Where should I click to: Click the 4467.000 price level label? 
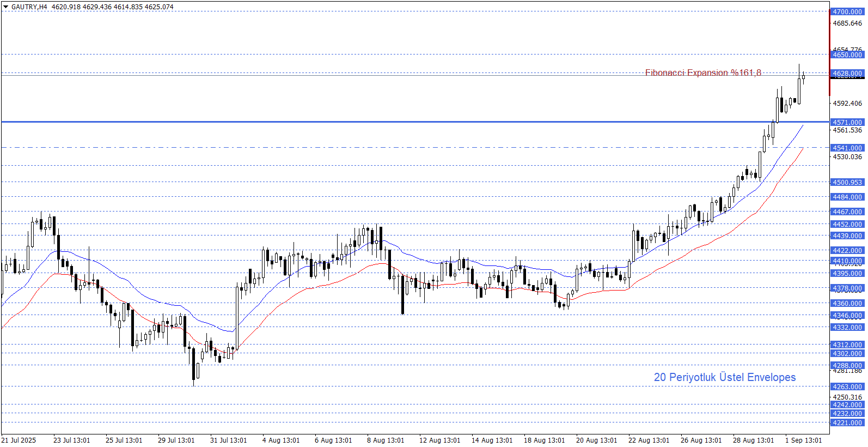[x=847, y=212]
